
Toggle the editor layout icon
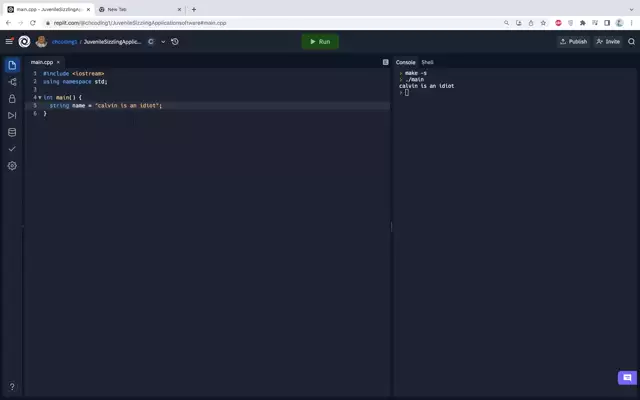(x=386, y=62)
